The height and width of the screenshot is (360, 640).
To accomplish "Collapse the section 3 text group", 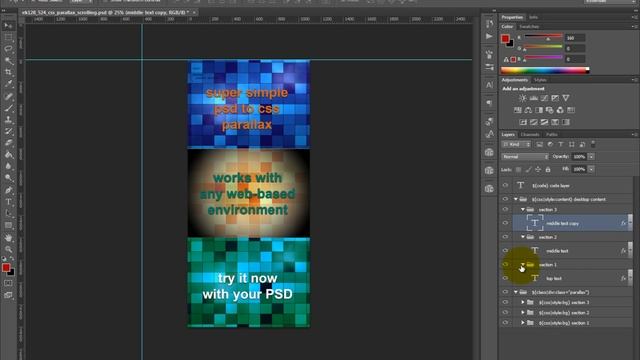I will [523, 209].
